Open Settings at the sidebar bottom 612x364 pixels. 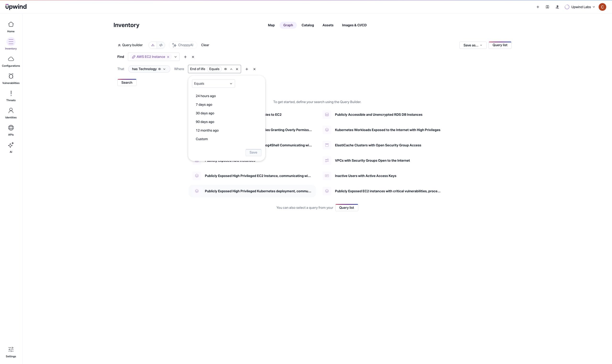click(11, 352)
